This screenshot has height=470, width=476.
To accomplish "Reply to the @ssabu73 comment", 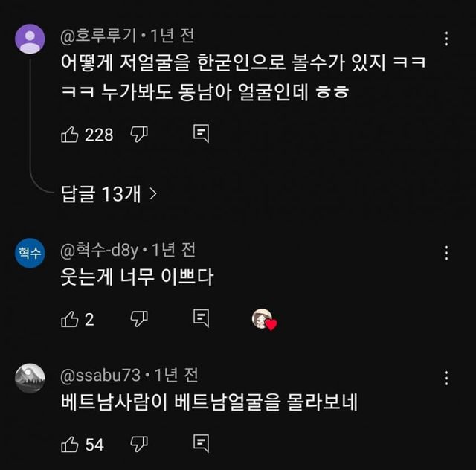I will (200, 444).
